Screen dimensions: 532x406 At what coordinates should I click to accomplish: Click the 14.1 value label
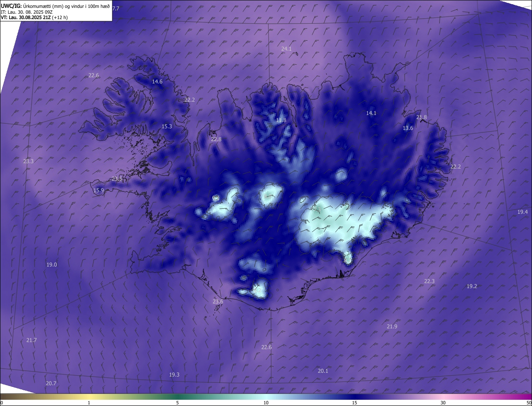point(371,113)
